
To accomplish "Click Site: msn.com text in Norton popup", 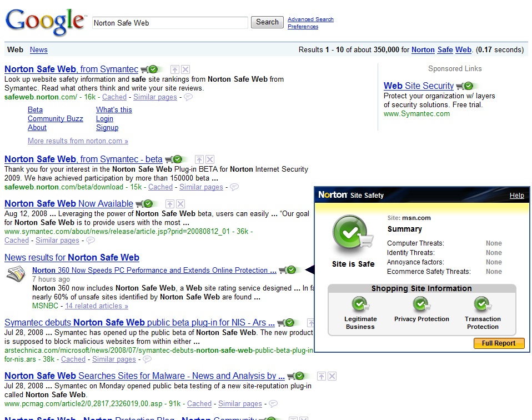I will pos(409,218).
